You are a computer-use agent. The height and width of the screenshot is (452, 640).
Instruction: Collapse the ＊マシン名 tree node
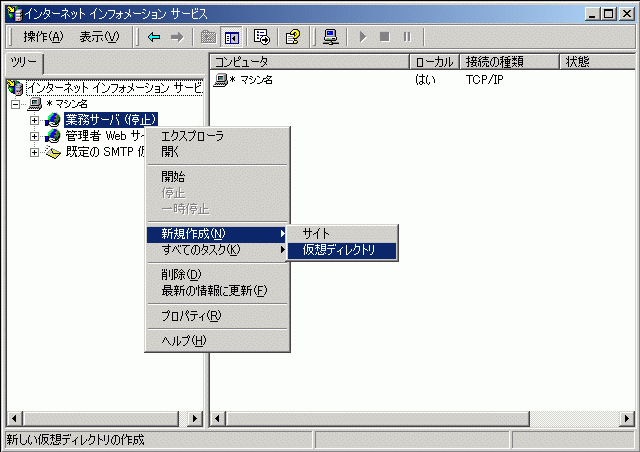point(16,104)
